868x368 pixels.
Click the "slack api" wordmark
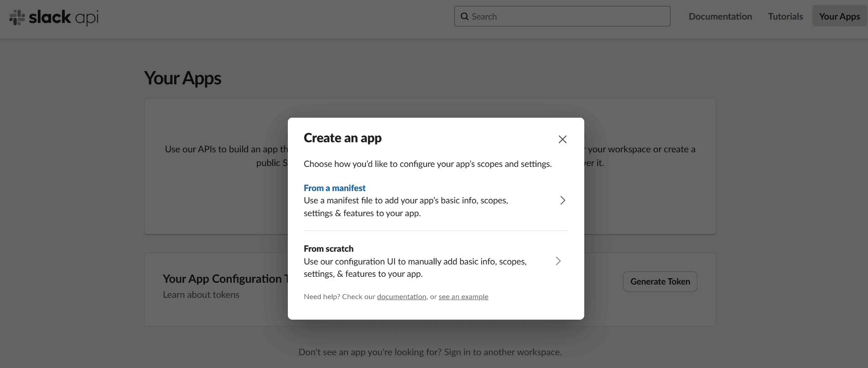coord(63,17)
